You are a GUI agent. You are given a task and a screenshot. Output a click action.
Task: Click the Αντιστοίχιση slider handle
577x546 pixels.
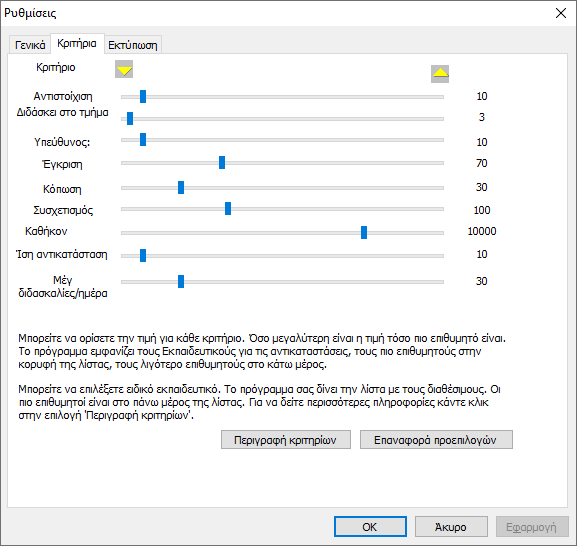(x=143, y=96)
